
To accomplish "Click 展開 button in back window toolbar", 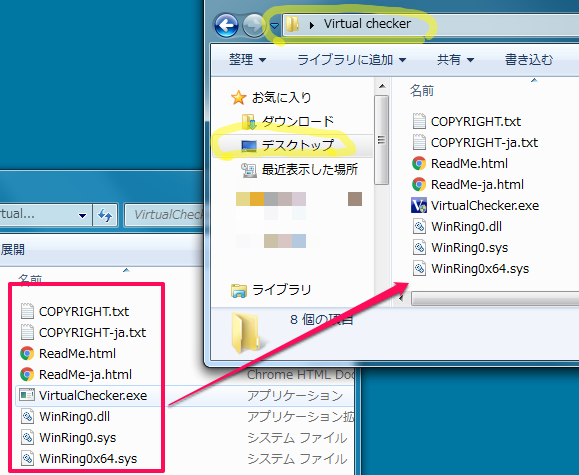I will click(x=13, y=250).
